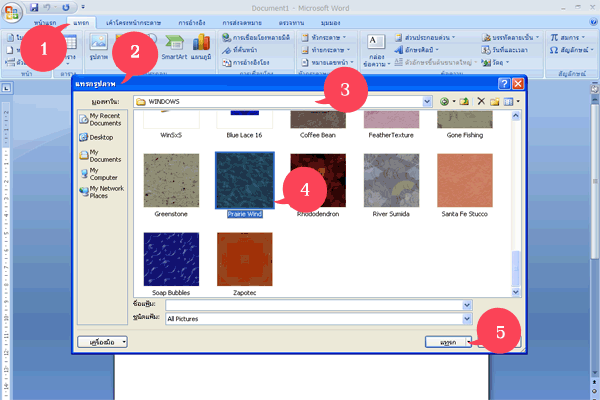
Task: Click the FeatherTexture file name
Action: [391, 135]
